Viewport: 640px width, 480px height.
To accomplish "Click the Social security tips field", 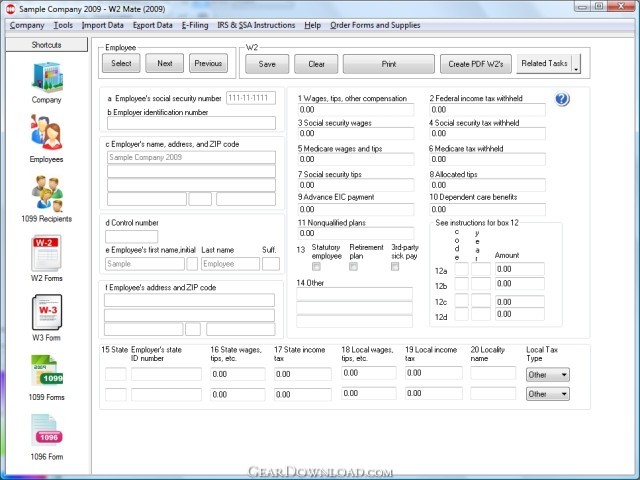I will coord(356,185).
